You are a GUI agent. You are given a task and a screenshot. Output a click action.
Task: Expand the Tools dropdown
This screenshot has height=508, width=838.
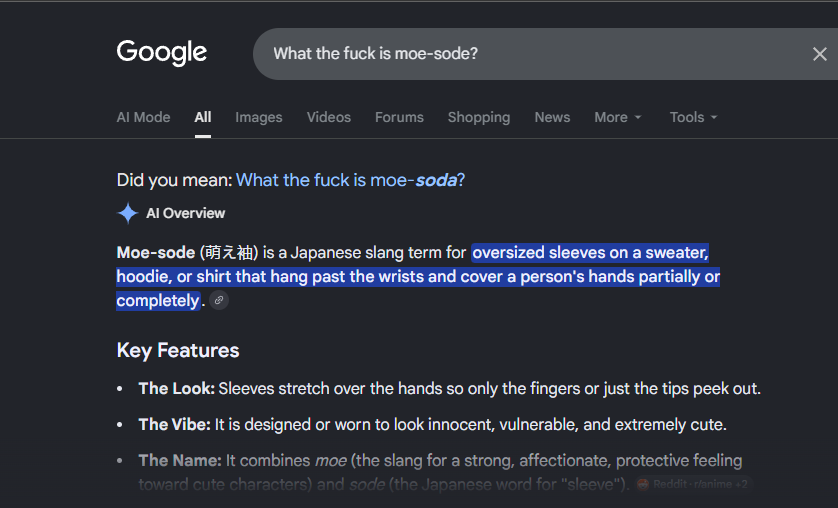click(693, 118)
